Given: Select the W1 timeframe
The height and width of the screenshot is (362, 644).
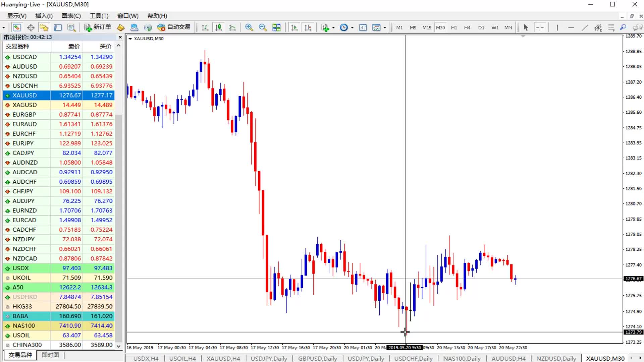Looking at the screenshot, I should (495, 27).
